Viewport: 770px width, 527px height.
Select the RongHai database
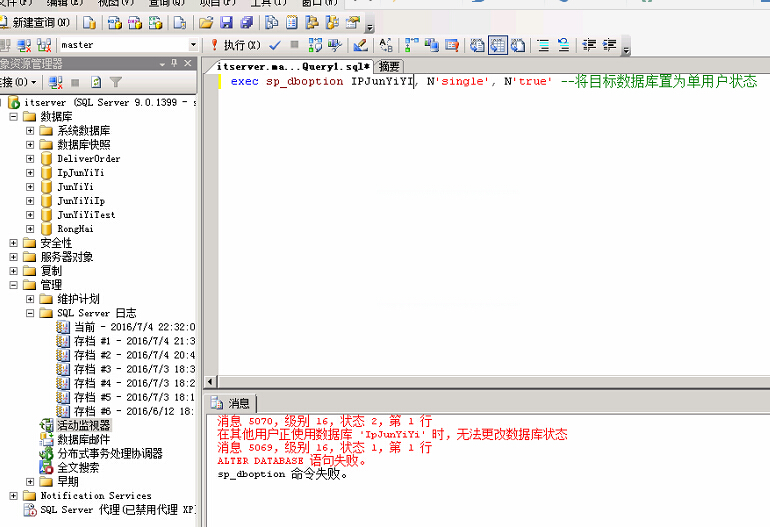[74, 229]
